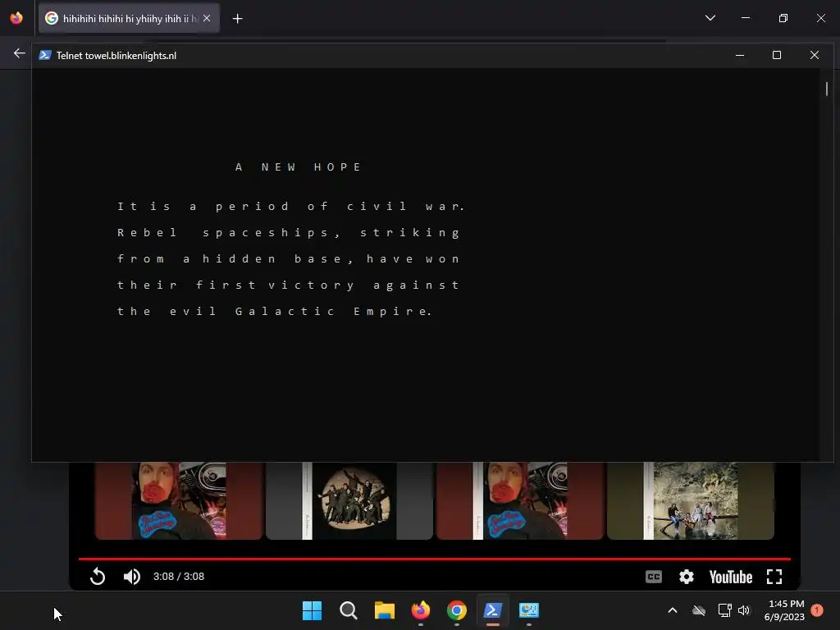Show hidden system tray icons

tap(673, 610)
